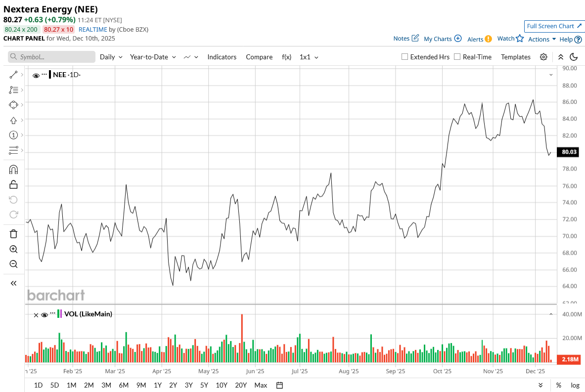
Task: Open the Year-to-Date period dropdown
Action: pos(154,57)
